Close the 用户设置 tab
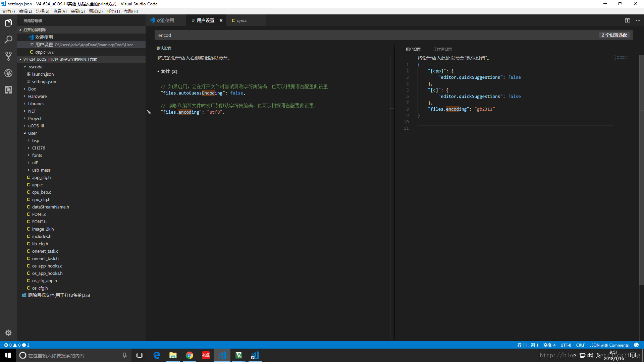The height and width of the screenshot is (362, 644). [221, 20]
